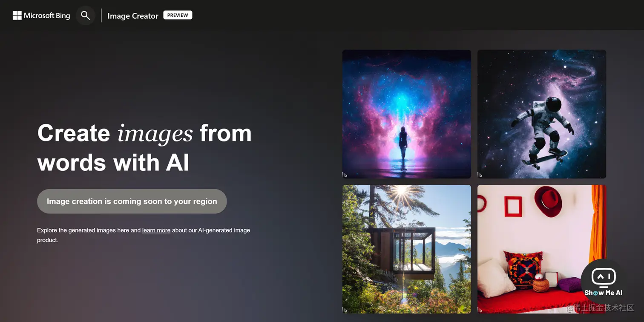644x322 pixels.
Task: Click Bing watermark on nebula woman image
Action: (x=345, y=175)
